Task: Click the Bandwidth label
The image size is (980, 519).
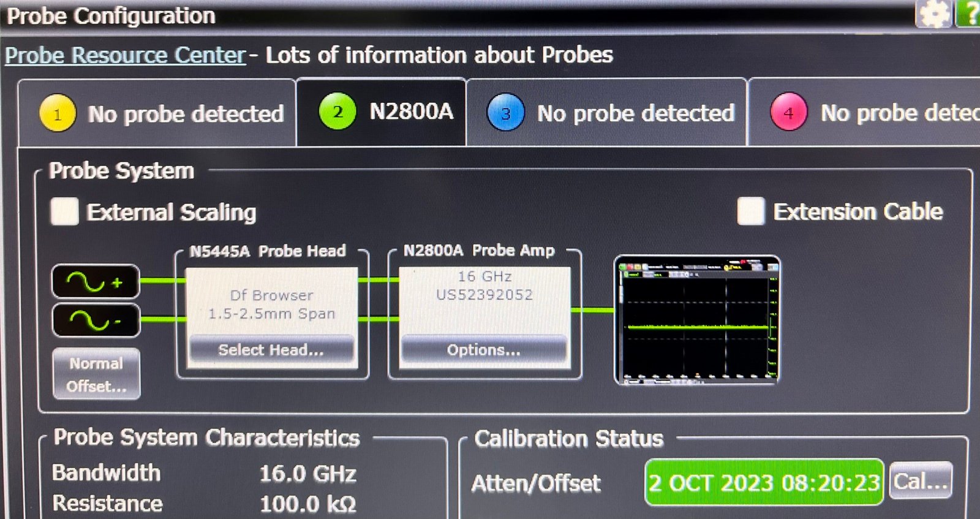Action: tap(107, 472)
